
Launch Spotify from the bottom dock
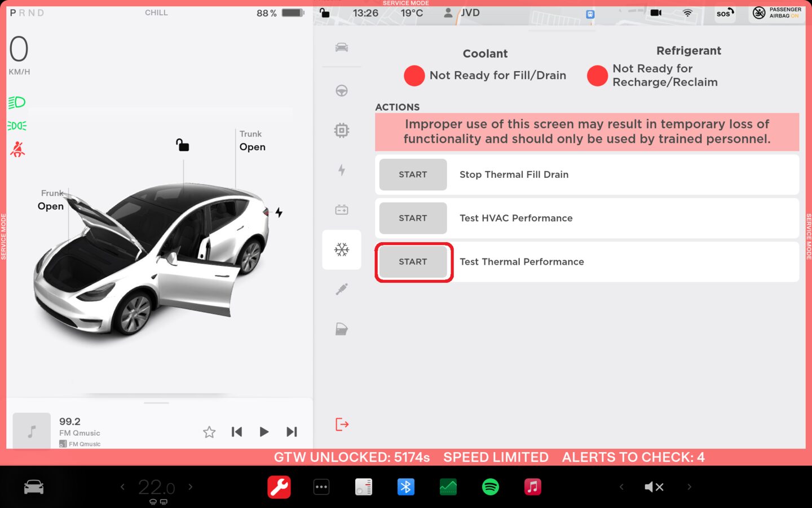(491, 487)
